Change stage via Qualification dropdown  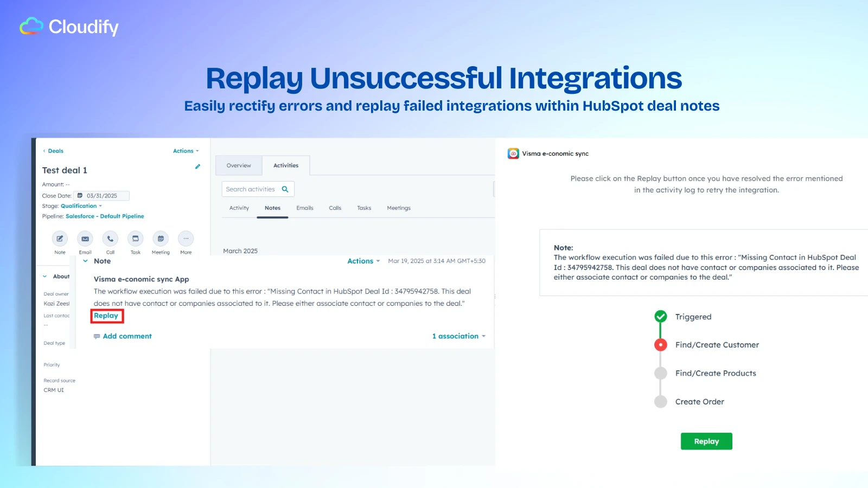pos(81,206)
